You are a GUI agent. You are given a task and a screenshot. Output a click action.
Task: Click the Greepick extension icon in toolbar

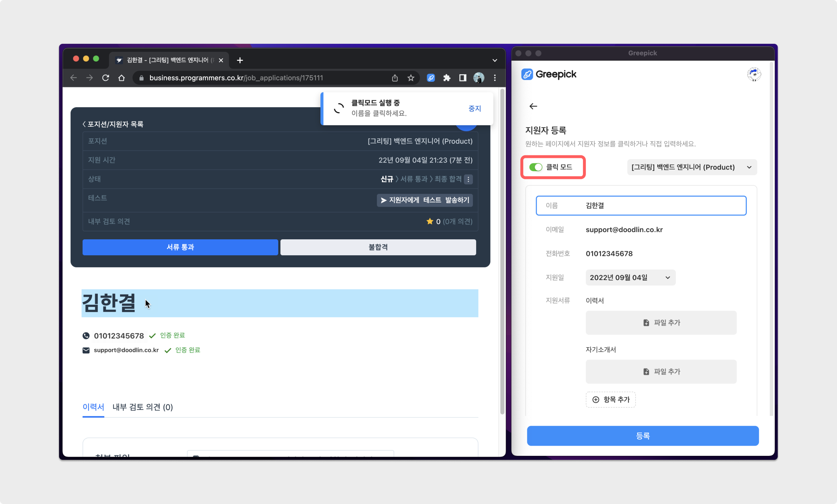pos(431,78)
